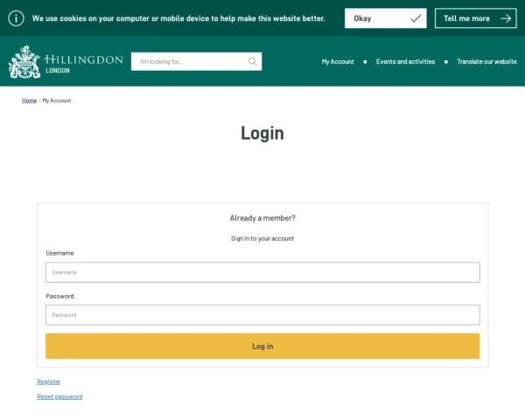Image resolution: width=525 pixels, height=420 pixels.
Task: Go to Home breadcrumb link
Action: tap(29, 101)
